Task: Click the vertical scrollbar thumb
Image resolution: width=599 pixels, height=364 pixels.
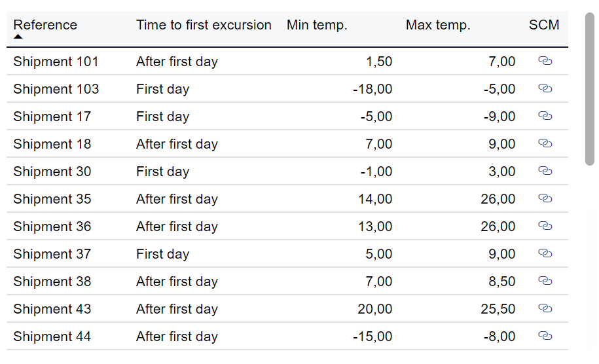Action: (x=590, y=89)
